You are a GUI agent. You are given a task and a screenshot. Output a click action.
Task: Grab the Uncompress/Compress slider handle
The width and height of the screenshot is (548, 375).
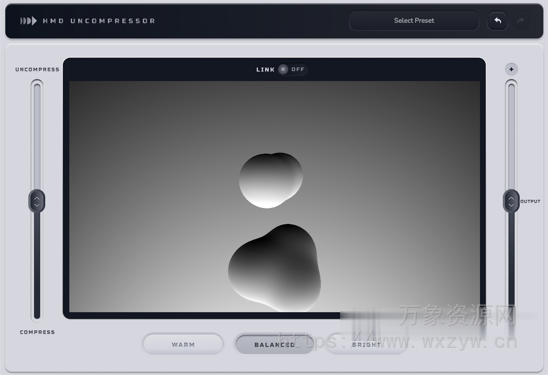pyautogui.click(x=37, y=201)
